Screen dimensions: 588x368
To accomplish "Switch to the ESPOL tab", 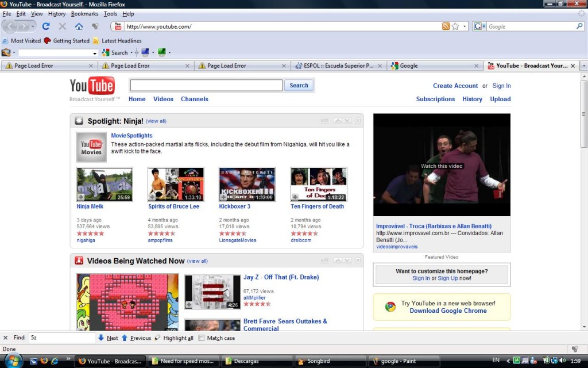I will [x=338, y=66].
